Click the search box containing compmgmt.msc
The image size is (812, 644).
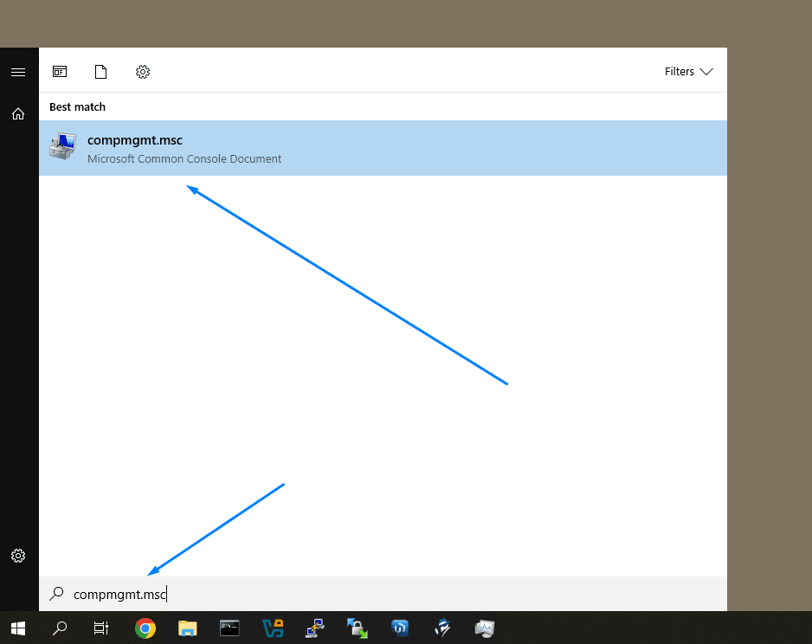(383, 594)
